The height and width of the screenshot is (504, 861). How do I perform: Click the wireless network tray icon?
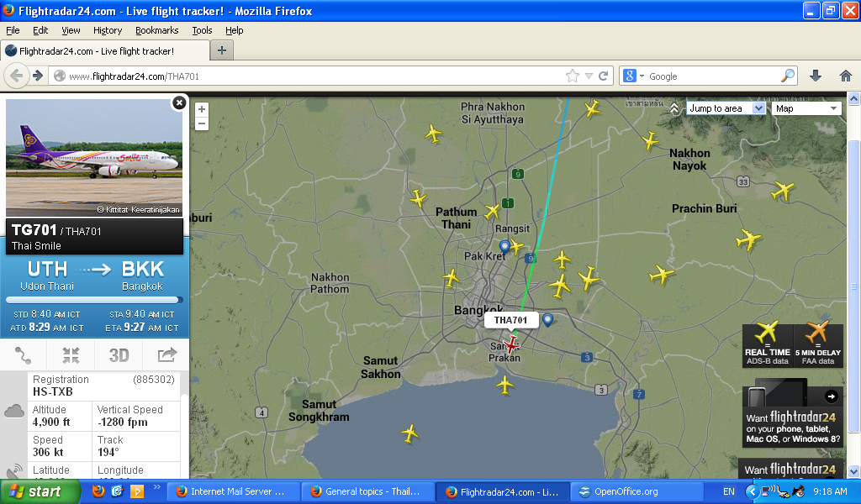769,491
